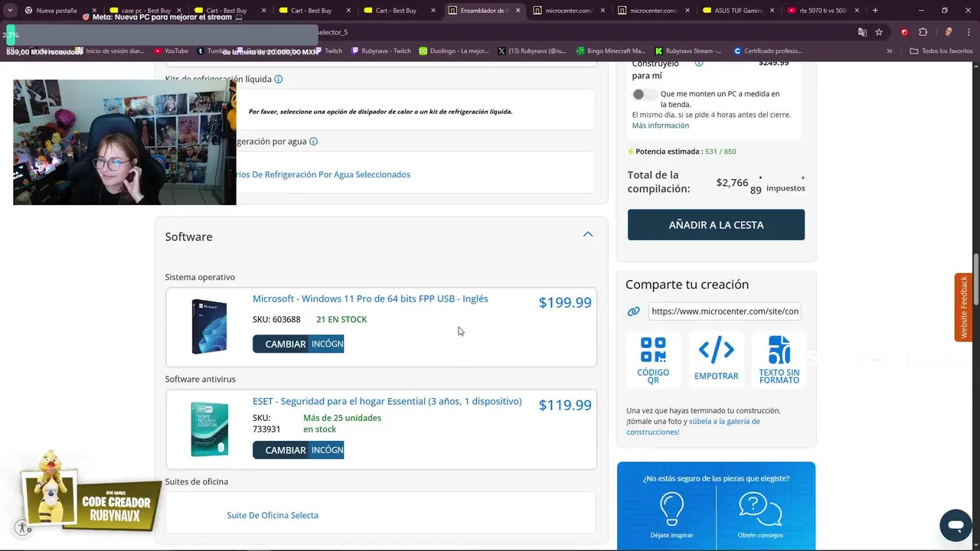This screenshot has width=980, height=551.
Task: Open the Refrigeración Por Agua Seleccionados link
Action: 322,174
